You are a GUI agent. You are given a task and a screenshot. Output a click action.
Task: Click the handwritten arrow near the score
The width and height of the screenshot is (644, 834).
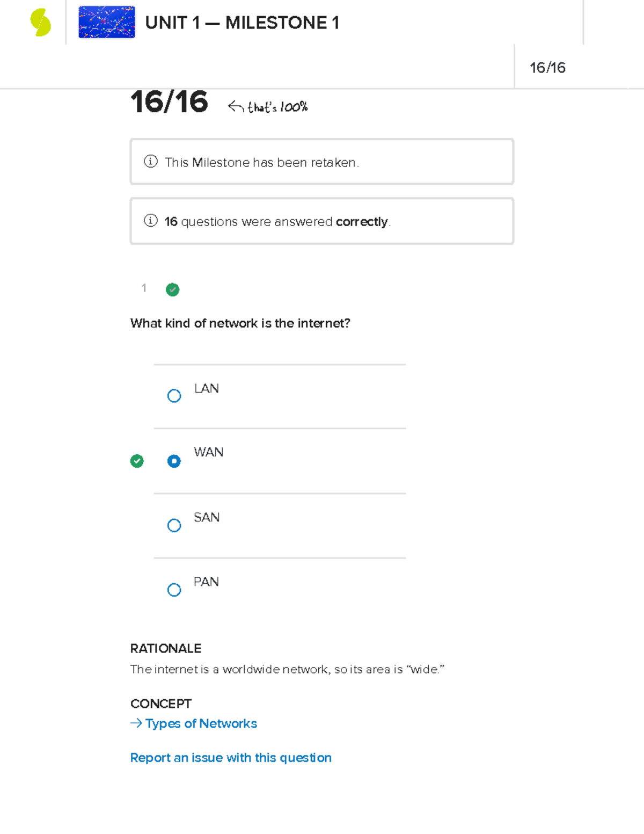235,106
